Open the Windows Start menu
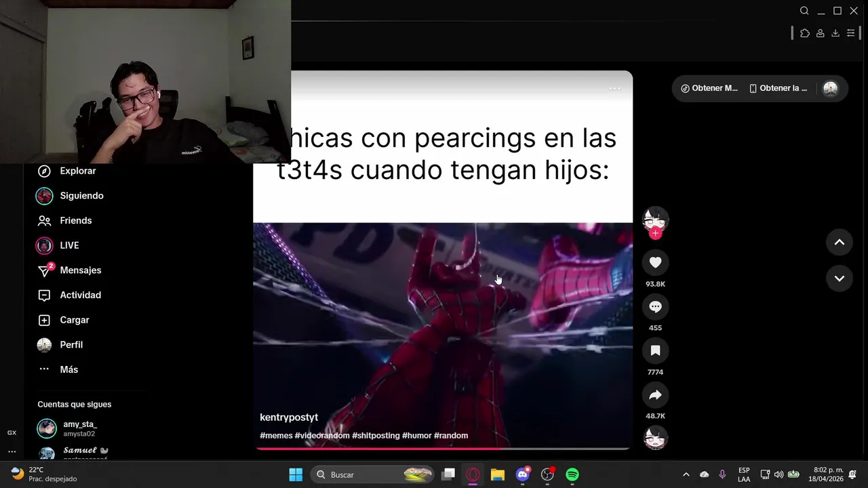 296,474
